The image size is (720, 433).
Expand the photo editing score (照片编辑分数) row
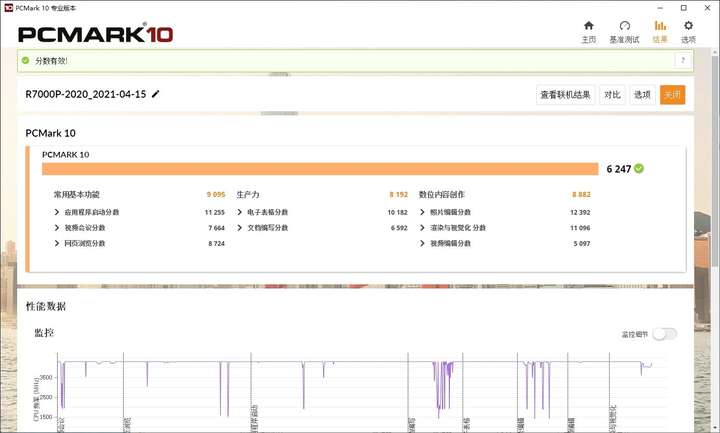pos(422,212)
